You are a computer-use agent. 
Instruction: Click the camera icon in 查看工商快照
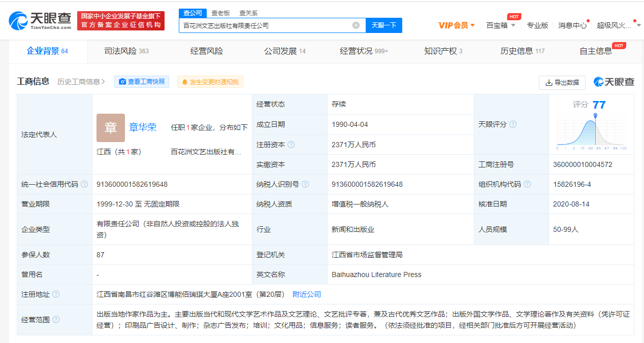point(122,82)
